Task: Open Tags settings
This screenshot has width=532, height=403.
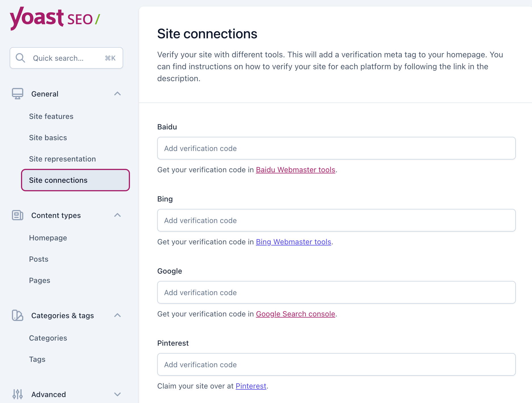Action: pyautogui.click(x=37, y=359)
